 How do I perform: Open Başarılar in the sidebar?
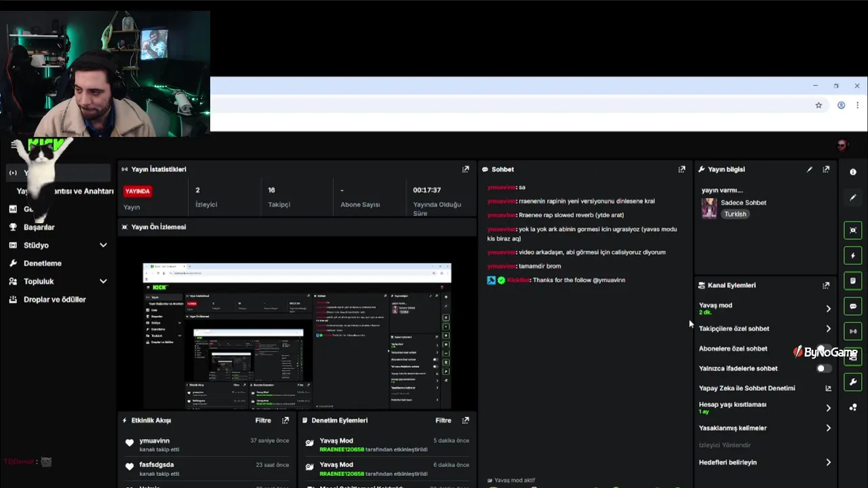click(39, 227)
